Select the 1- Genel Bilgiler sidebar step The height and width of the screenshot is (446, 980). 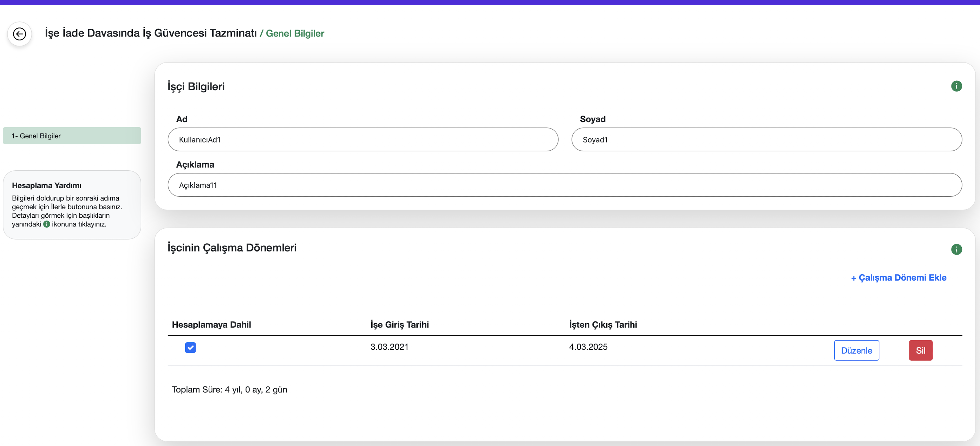coord(72,136)
